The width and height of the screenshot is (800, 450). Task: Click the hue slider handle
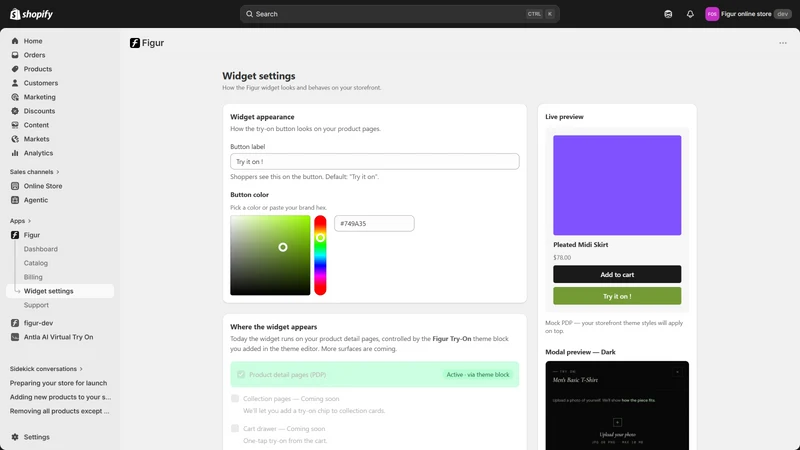320,238
